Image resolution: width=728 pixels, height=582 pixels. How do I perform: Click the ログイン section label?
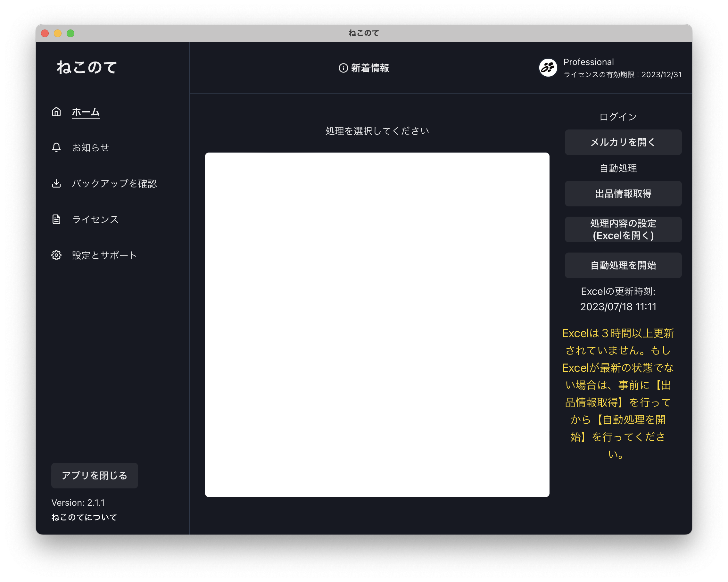click(x=618, y=117)
